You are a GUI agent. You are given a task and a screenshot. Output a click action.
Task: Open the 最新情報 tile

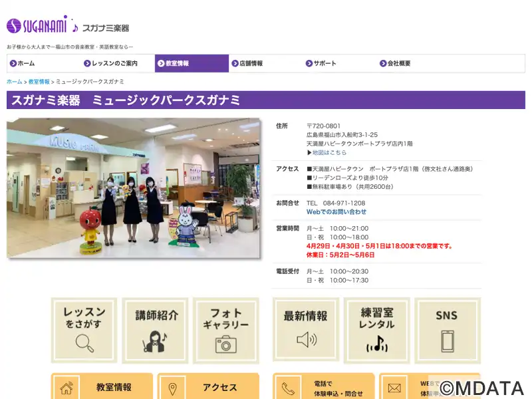306,330
